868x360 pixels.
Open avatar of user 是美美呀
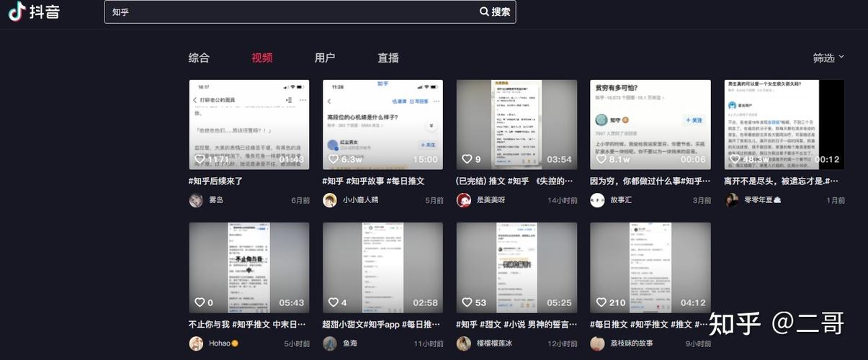click(x=464, y=200)
